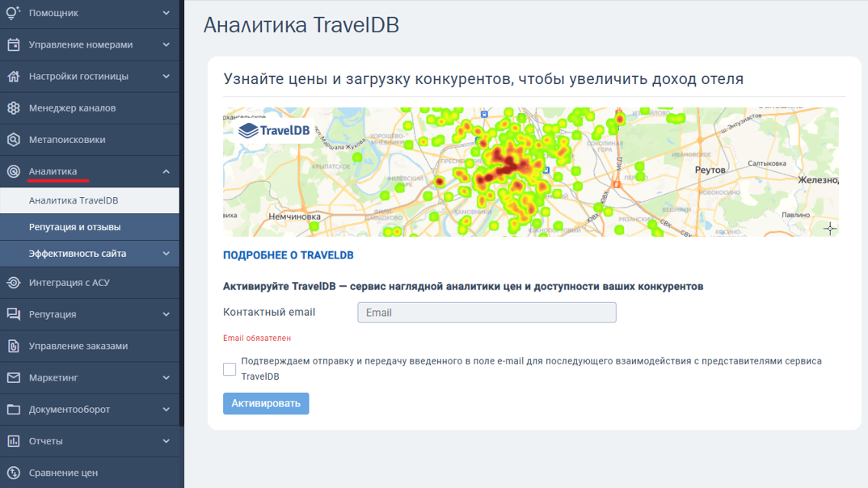Viewport: 868px width, 488px height.
Task: Open Эффективность сайта submenu item
Action: (90, 254)
